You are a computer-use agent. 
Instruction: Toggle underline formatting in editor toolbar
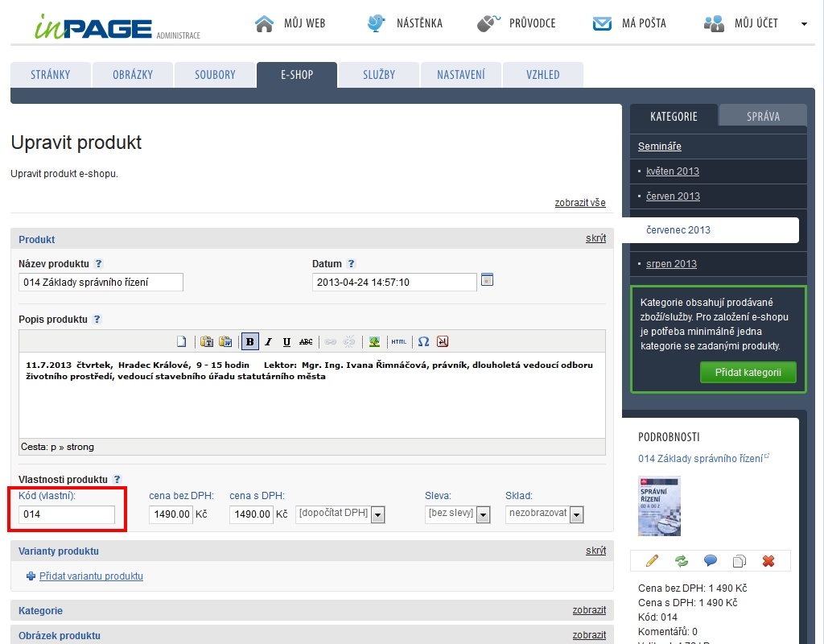pyautogui.click(x=286, y=341)
